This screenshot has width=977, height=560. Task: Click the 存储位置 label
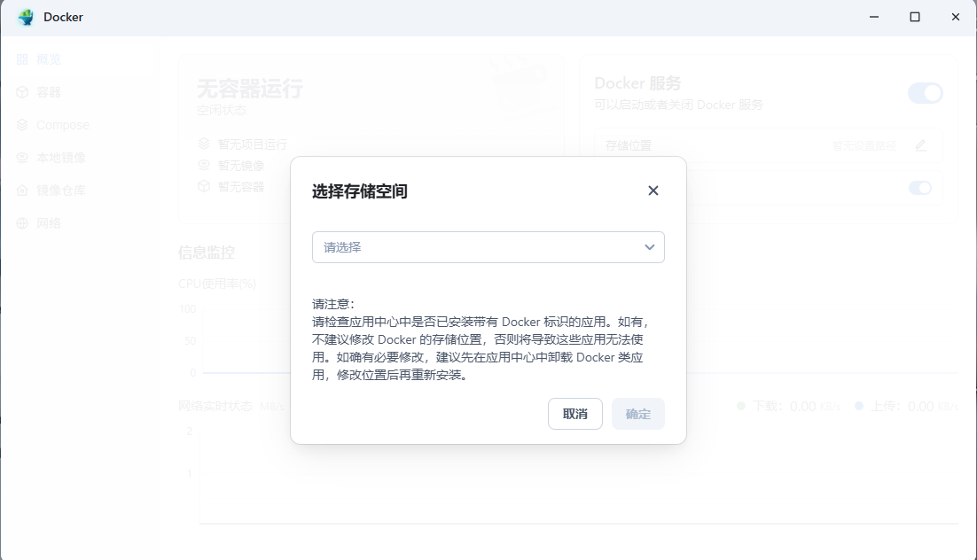pyautogui.click(x=629, y=146)
